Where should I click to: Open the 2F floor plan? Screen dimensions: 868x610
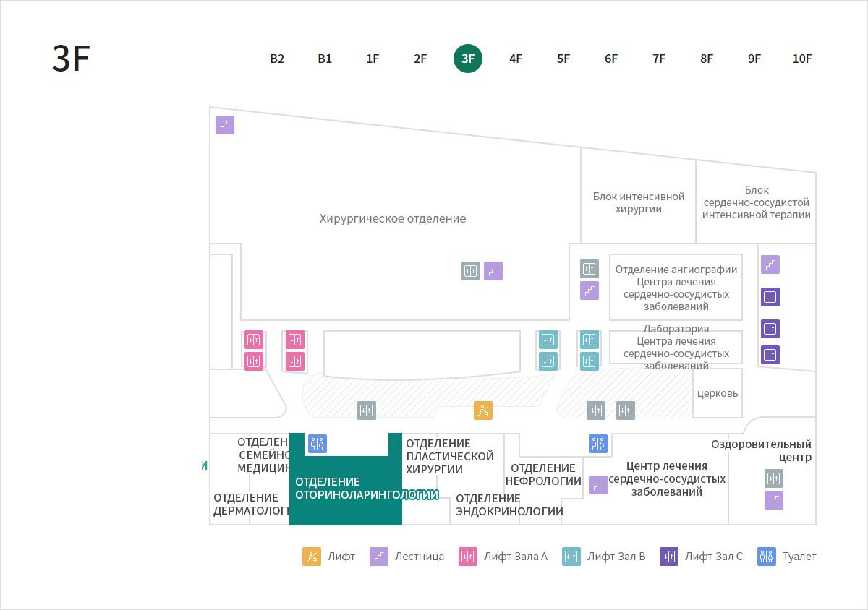tap(420, 59)
